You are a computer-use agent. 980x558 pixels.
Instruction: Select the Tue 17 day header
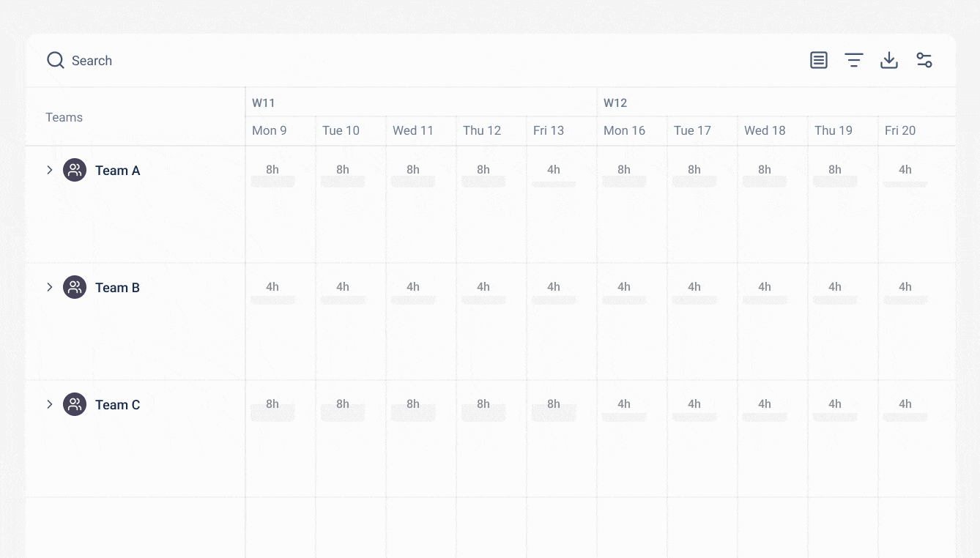tap(693, 130)
